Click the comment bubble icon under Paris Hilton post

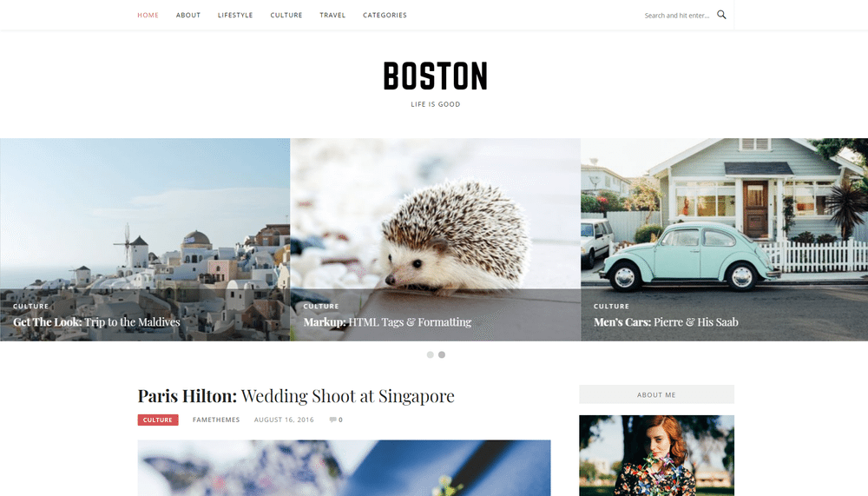click(x=332, y=420)
